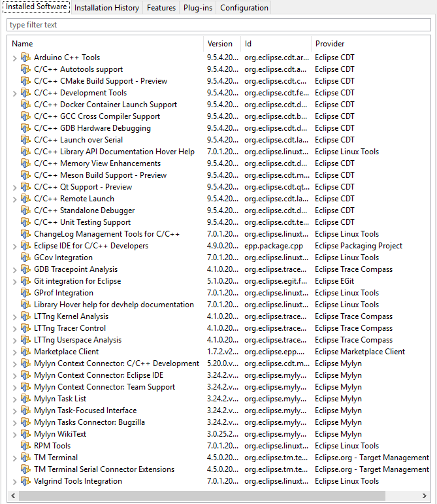Switch to the Installation History tab

[106, 8]
